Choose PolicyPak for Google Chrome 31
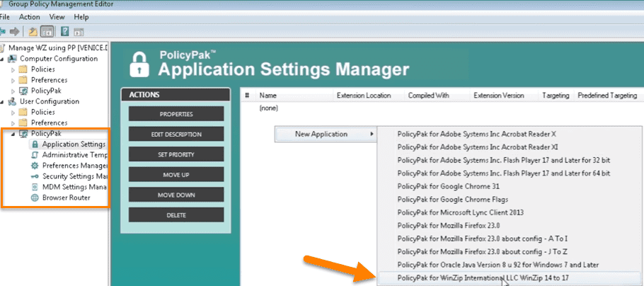644x286 pixels. 508,186
